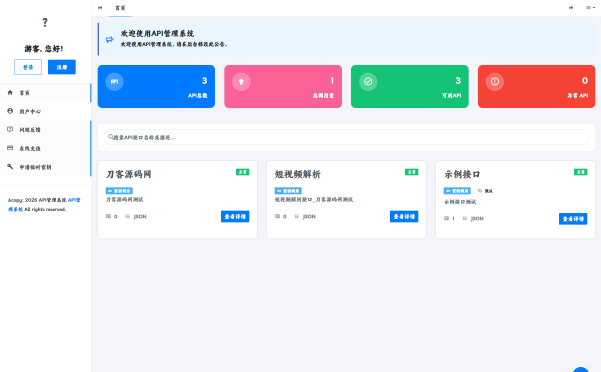Open 首页 in the sidebar menu
601x372 pixels.
(46, 93)
